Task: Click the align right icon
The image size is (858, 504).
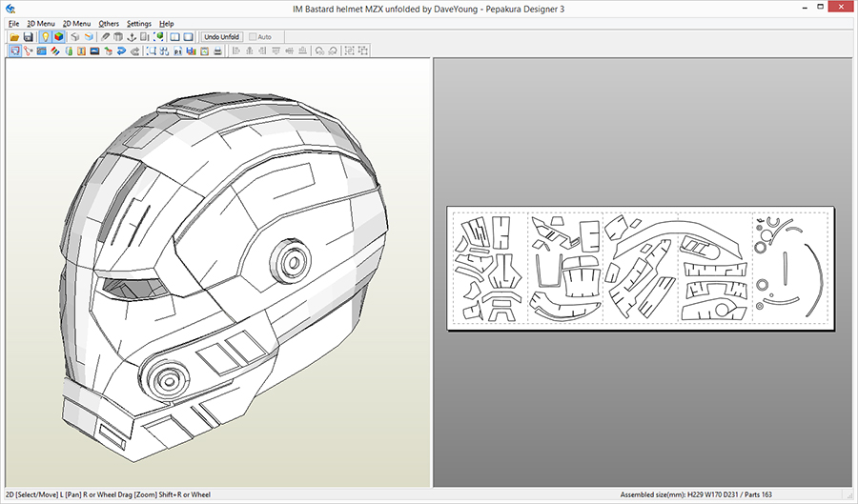Action: (x=263, y=50)
